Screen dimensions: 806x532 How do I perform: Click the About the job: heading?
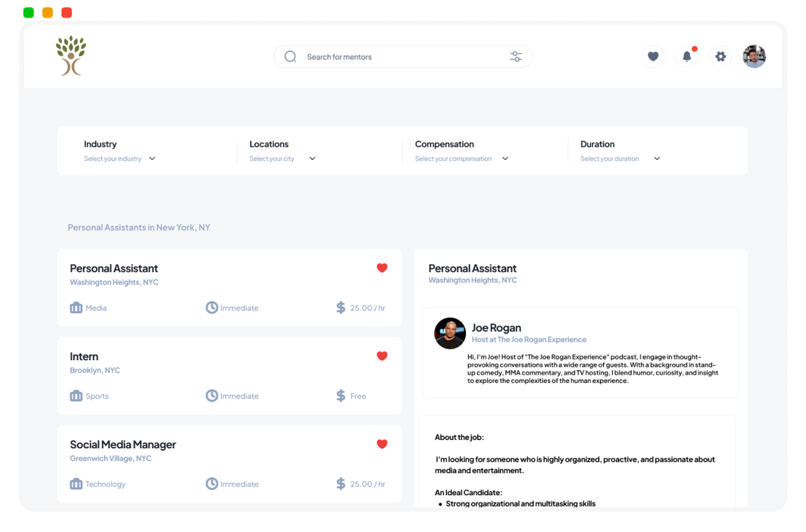click(x=459, y=437)
